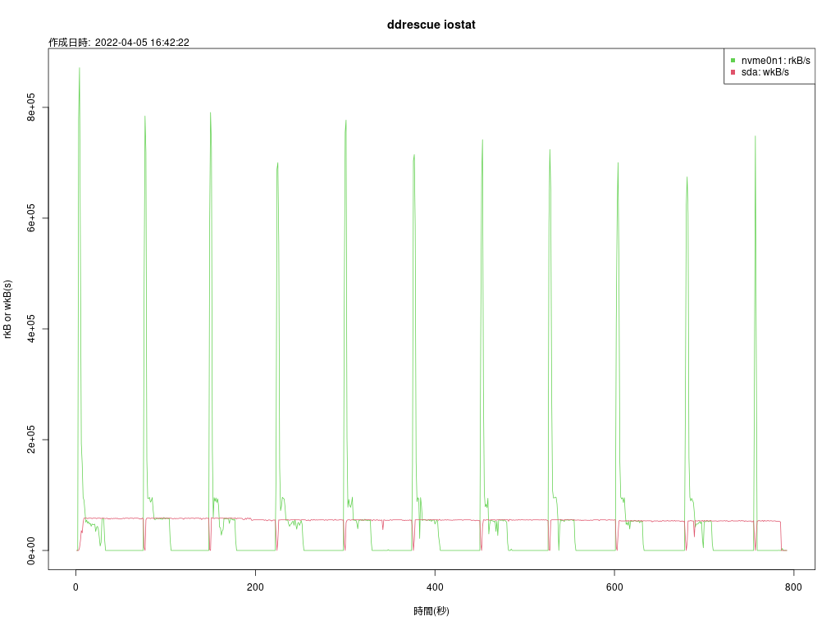Click the y-axis tick label '8e+05'

point(31,107)
